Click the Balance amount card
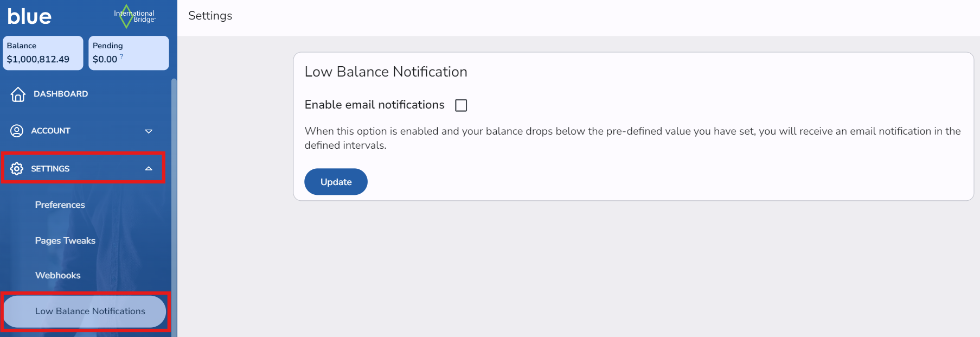This screenshot has height=337, width=980. click(x=43, y=53)
